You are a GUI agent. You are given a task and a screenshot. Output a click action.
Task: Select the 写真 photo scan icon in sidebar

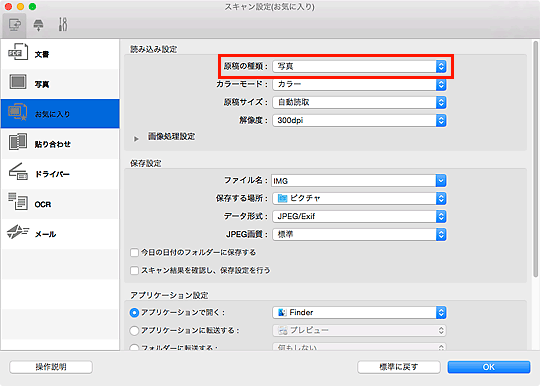coord(18,82)
